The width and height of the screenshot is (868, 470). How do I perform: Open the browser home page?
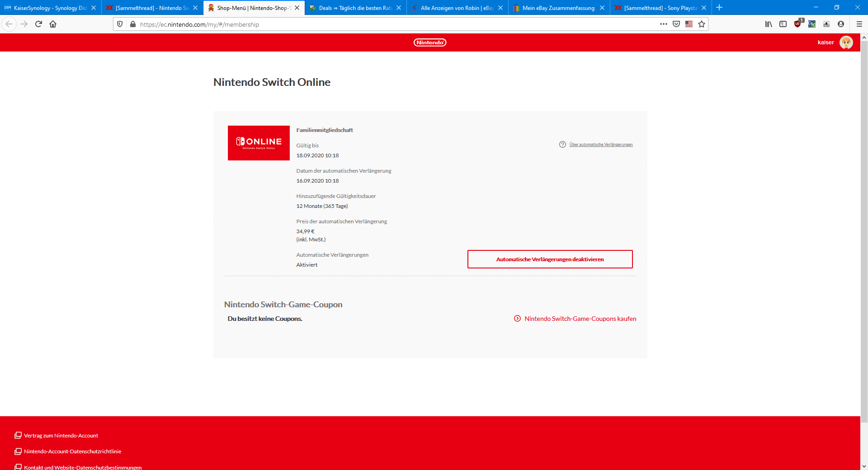tap(53, 24)
